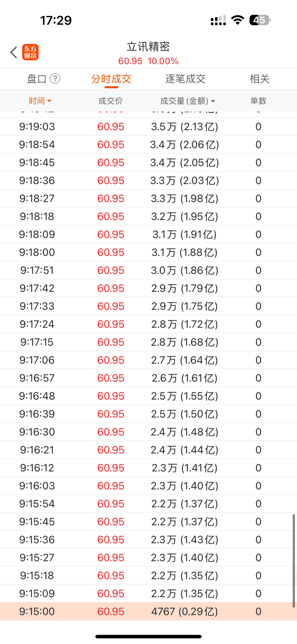
Task: Tap the home indicator bar at bottom
Action: point(148,636)
